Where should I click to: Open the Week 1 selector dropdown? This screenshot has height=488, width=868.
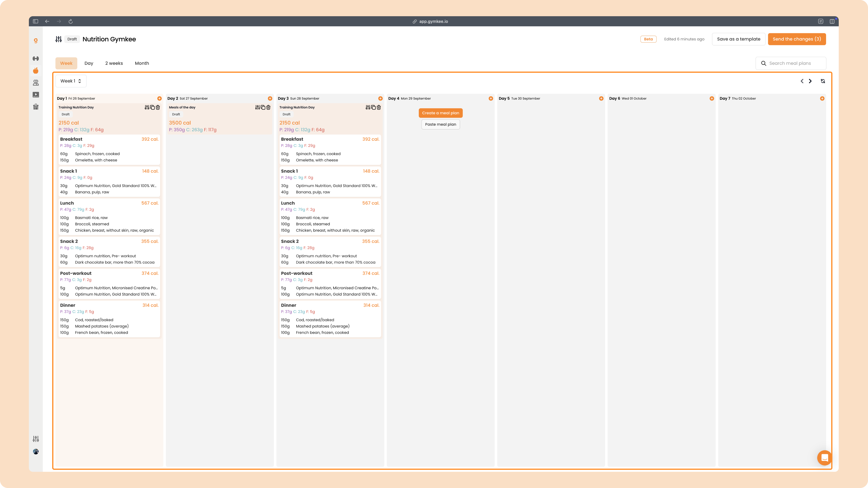pos(71,81)
